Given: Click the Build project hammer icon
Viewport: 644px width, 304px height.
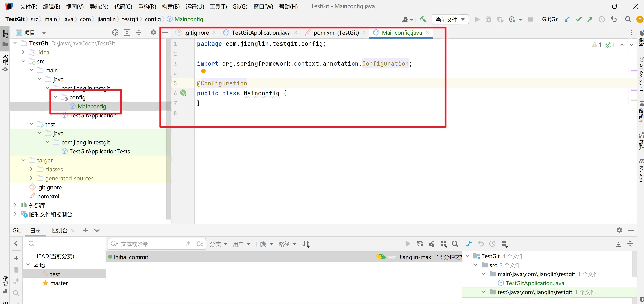Looking at the screenshot, I should click(x=423, y=19).
